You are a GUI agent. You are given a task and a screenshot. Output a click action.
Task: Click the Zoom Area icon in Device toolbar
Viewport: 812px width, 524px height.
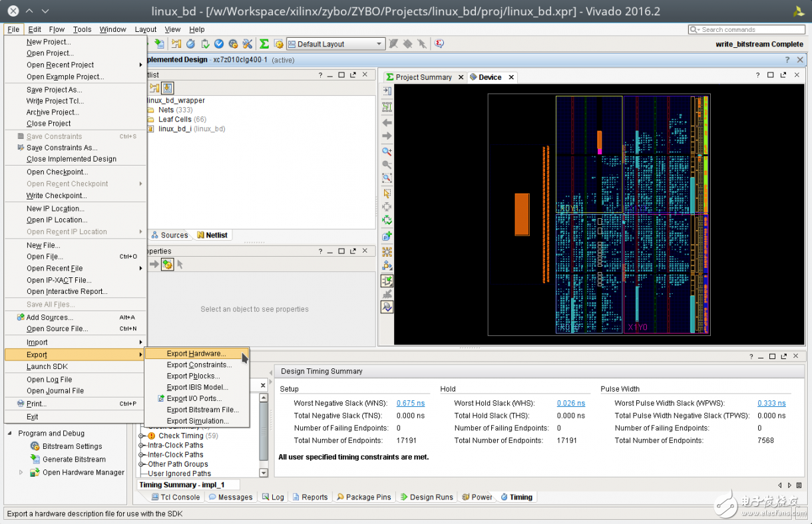coord(387,178)
